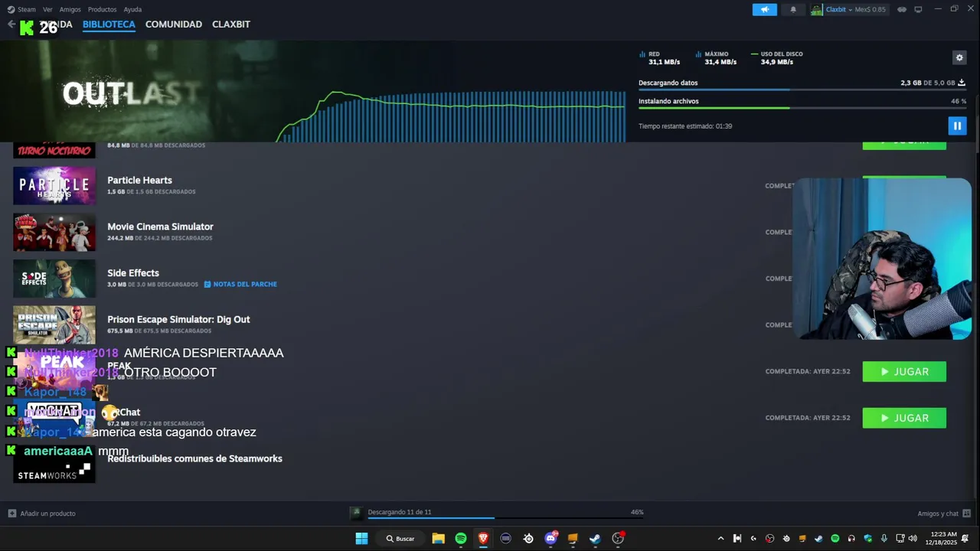Open the Particle Hearts thumbnail
This screenshot has height=551, width=980.
pos(54,185)
